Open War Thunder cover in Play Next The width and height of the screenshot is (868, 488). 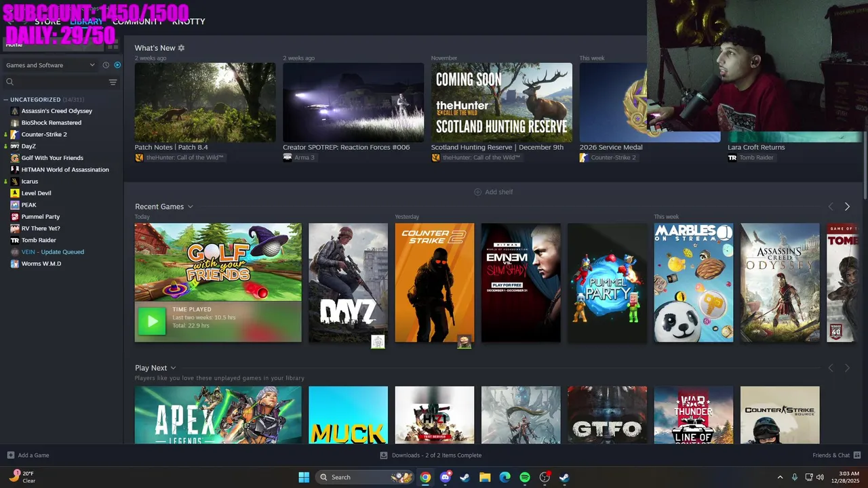(694, 415)
